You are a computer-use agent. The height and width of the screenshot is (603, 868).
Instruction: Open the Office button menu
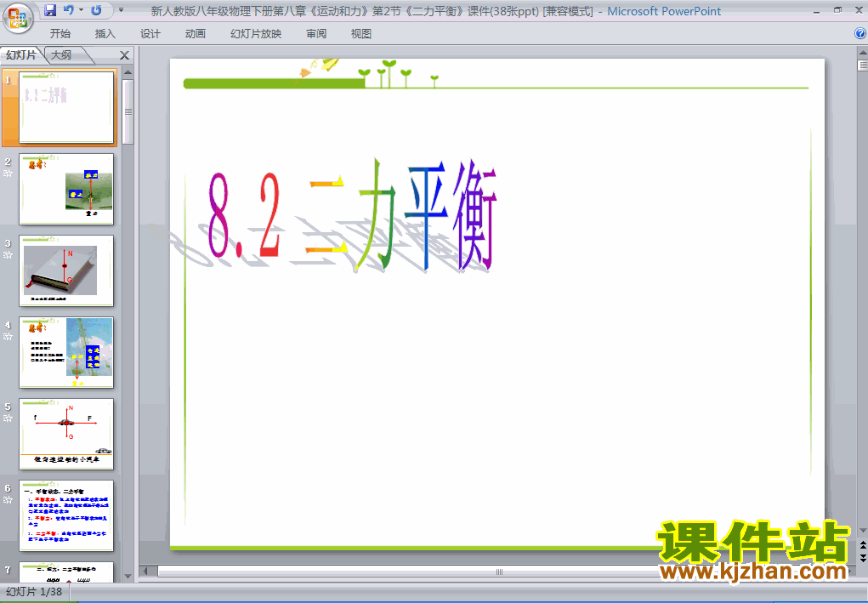coord(18,17)
